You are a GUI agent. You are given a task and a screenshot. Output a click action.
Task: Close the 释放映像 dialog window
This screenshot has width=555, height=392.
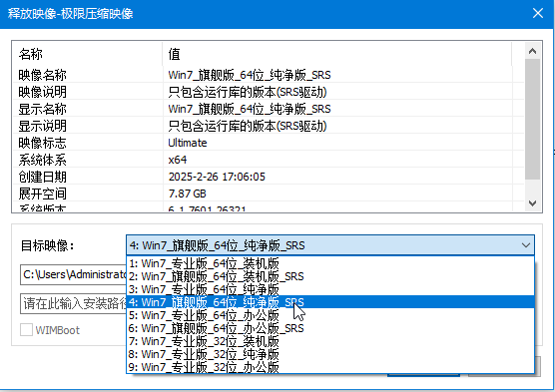(538, 13)
